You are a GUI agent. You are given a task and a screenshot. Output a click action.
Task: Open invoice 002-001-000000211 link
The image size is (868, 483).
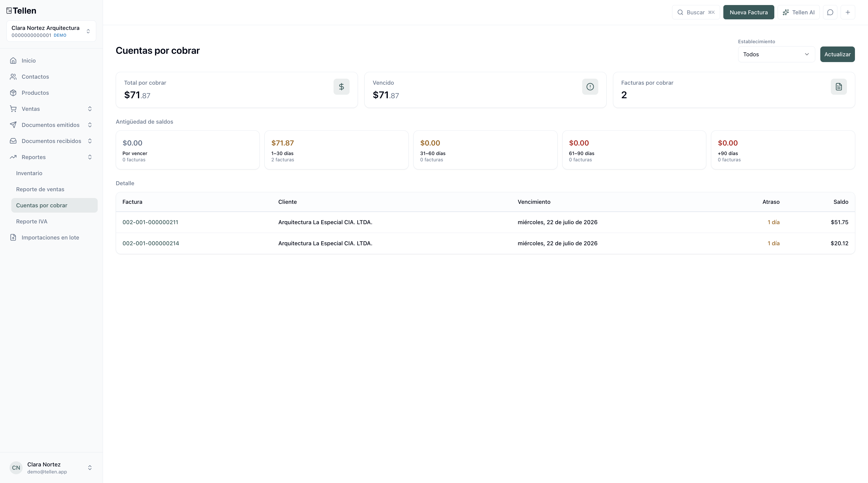coord(150,222)
